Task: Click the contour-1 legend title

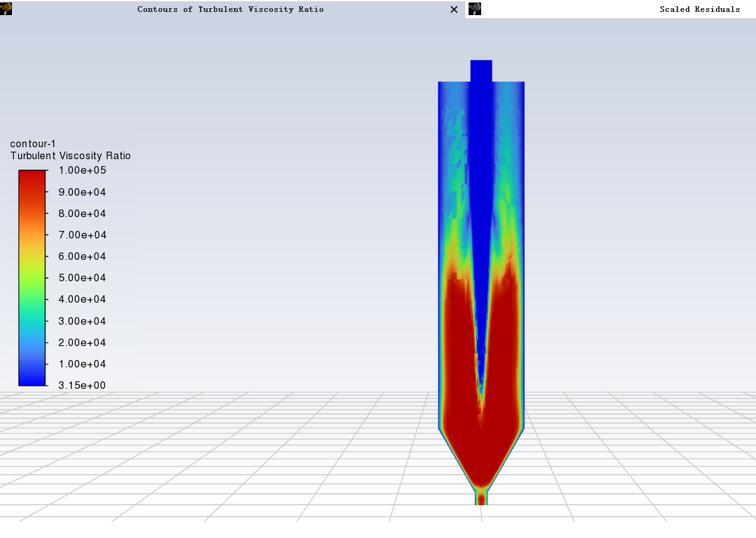Action: point(33,143)
